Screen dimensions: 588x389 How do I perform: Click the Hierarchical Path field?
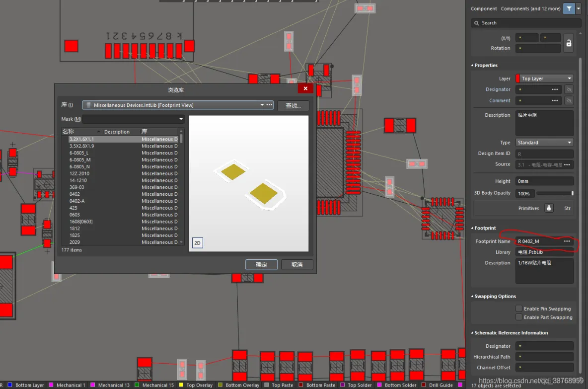tap(544, 357)
